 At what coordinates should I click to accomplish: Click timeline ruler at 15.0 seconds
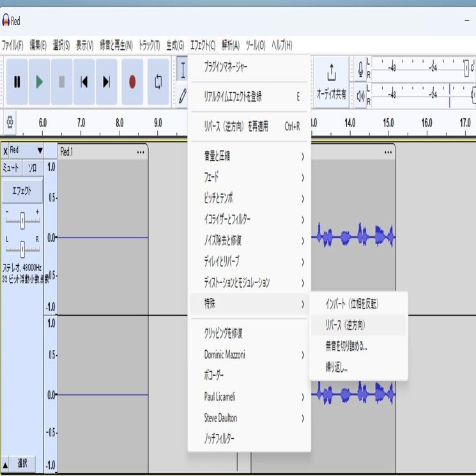pyautogui.click(x=388, y=123)
